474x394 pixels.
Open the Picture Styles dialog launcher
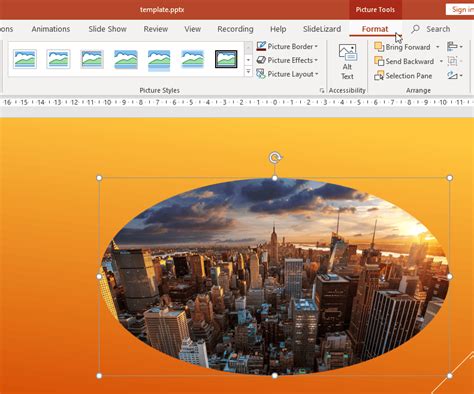(x=322, y=90)
